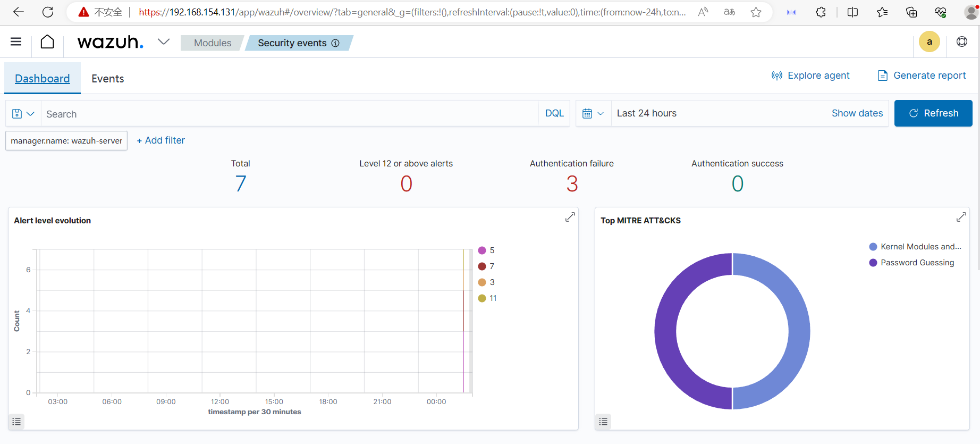Toggle legend for Top MITRE ATT&CKS chart
This screenshot has height=444, width=980.
(603, 422)
